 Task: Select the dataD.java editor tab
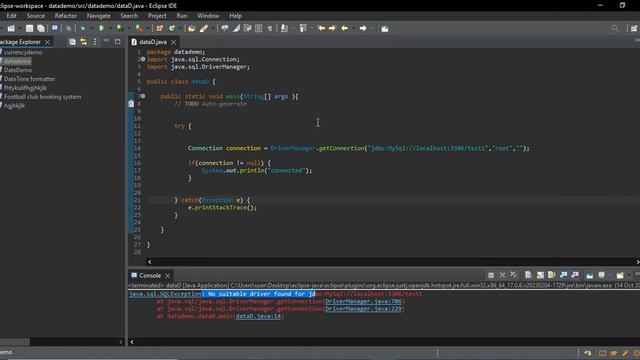pos(153,42)
